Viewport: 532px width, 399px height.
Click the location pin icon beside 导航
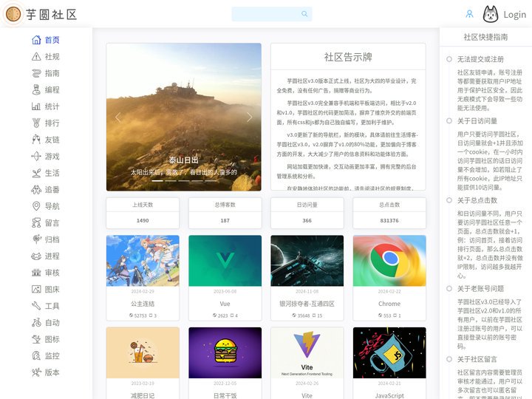click(x=36, y=206)
